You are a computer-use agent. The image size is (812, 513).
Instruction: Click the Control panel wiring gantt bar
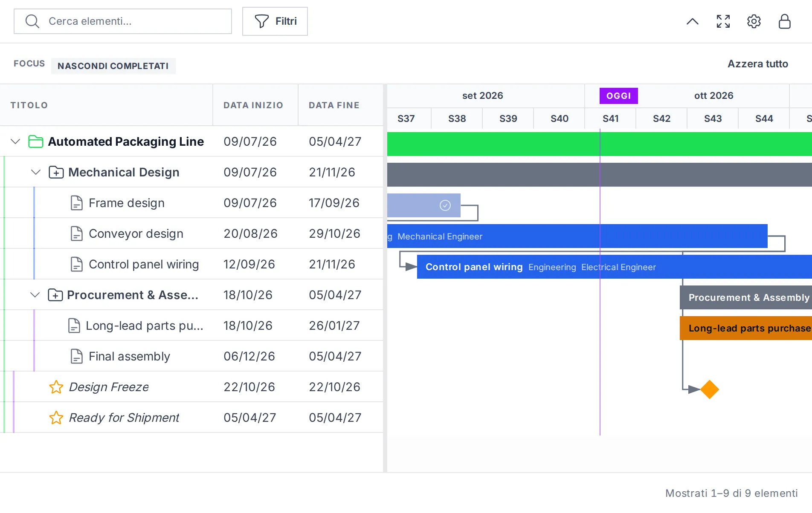tap(615, 267)
